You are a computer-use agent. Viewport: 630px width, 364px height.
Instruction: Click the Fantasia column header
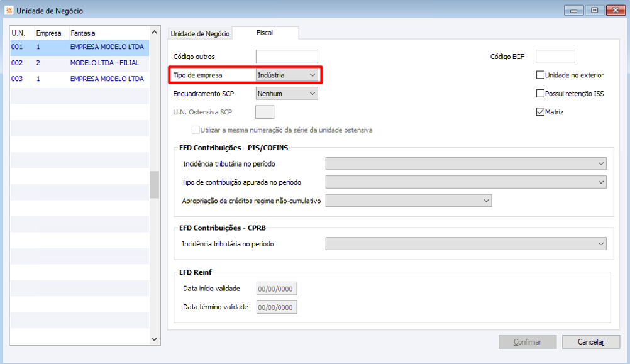109,33
